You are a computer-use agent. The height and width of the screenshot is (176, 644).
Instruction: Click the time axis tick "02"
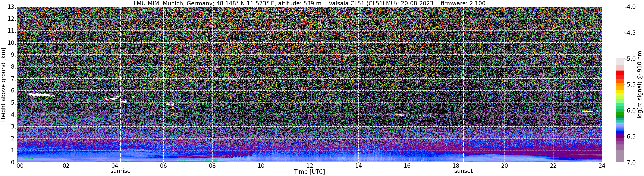66,166
